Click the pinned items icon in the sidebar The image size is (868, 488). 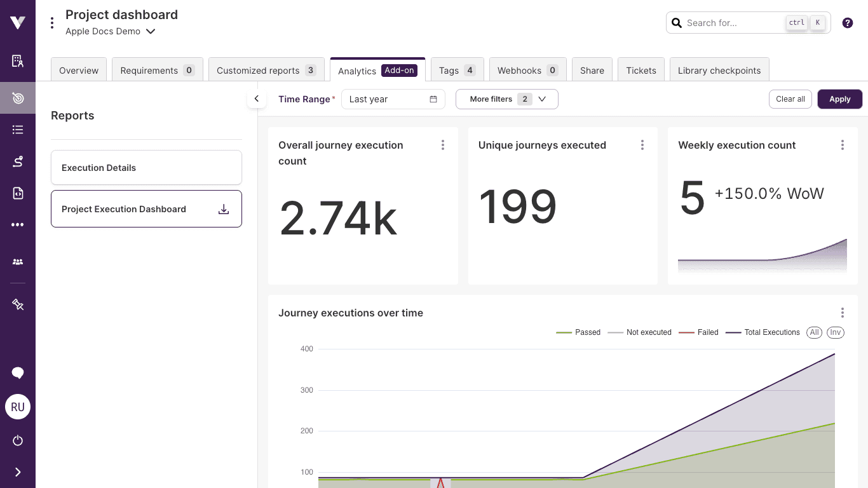[x=17, y=304]
